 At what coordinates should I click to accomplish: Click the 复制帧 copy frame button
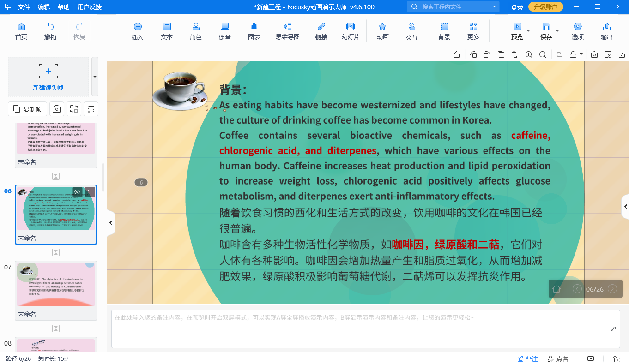tap(27, 109)
